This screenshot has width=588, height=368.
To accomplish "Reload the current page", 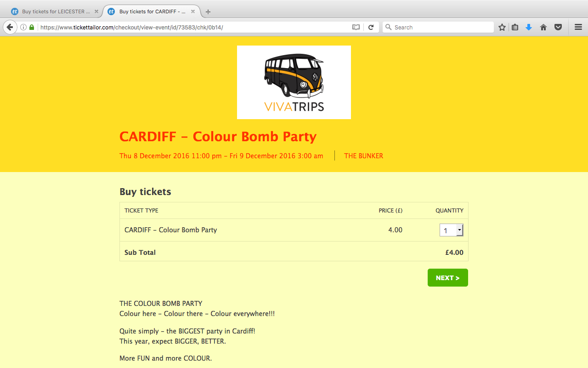I will pos(371,27).
